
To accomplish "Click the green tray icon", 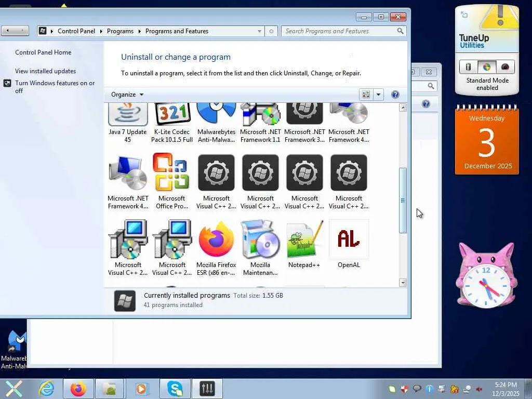I will coord(392,389).
